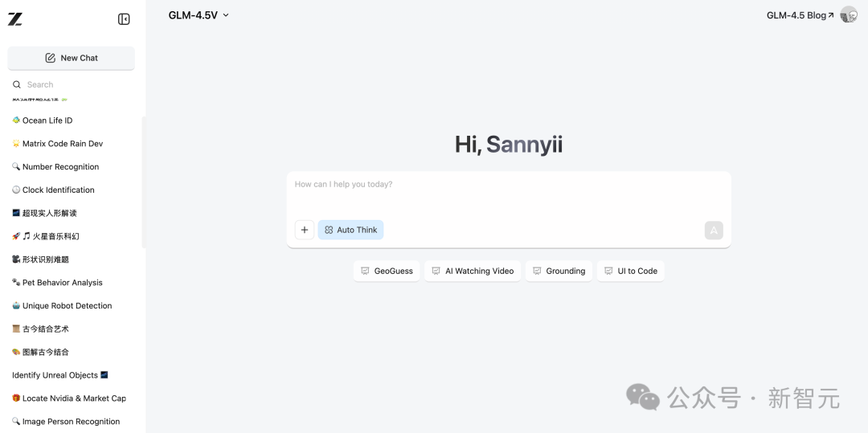This screenshot has height=433, width=868.
Task: Click the Z logo icon
Action: (x=15, y=19)
